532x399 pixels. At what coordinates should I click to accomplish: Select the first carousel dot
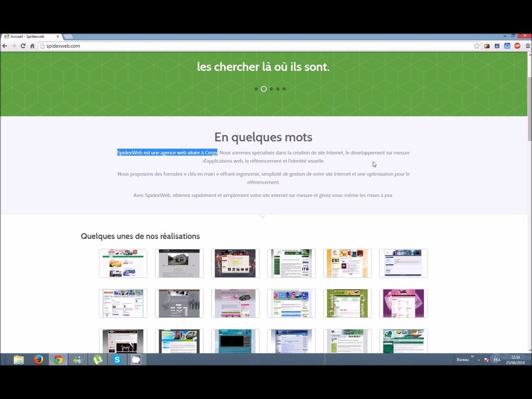256,89
